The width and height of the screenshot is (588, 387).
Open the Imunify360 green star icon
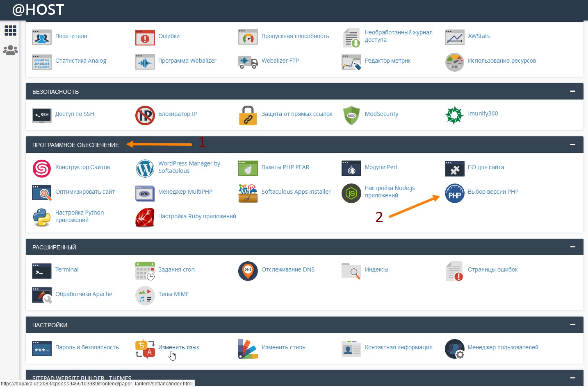pos(454,115)
